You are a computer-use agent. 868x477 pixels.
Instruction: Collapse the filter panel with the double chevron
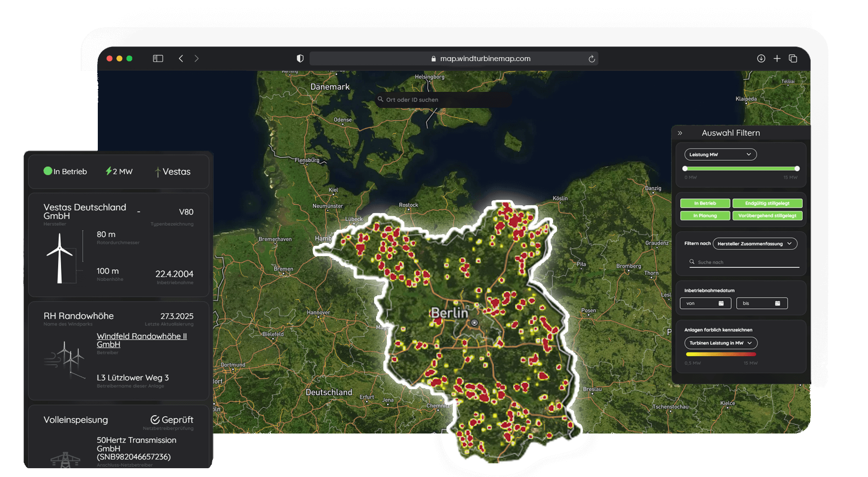(680, 133)
